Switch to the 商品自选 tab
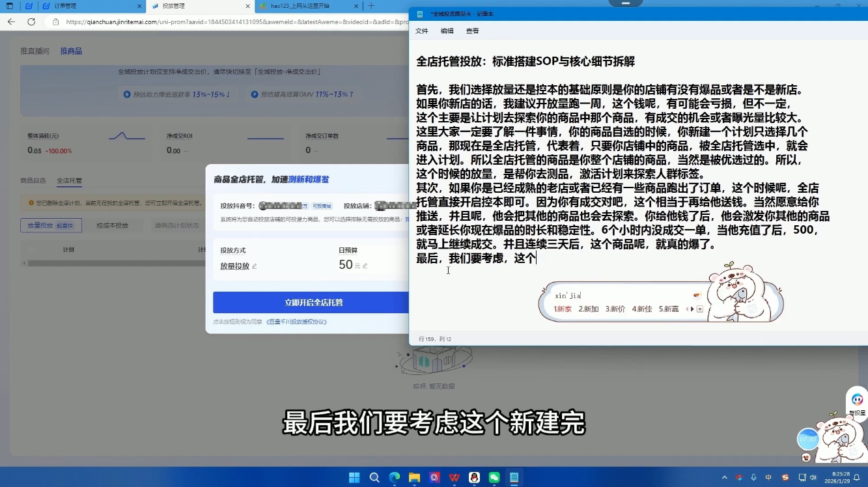The height and width of the screenshot is (487, 868). tap(32, 180)
